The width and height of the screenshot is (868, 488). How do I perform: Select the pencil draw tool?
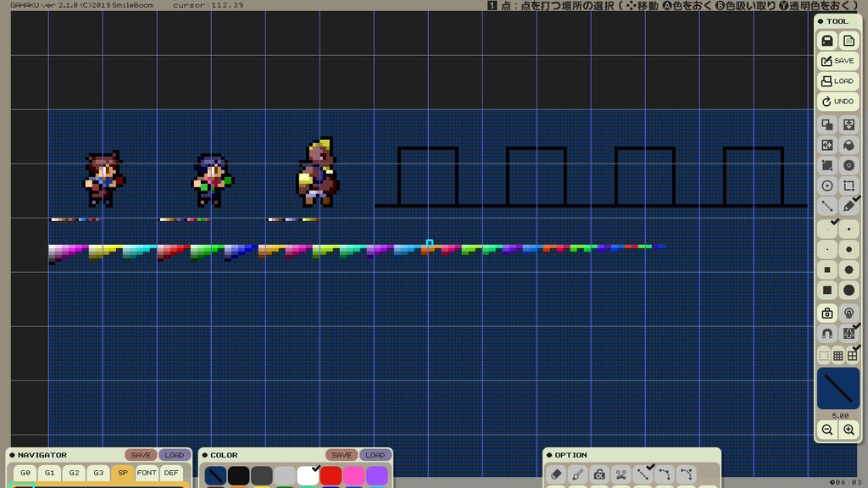(x=849, y=206)
